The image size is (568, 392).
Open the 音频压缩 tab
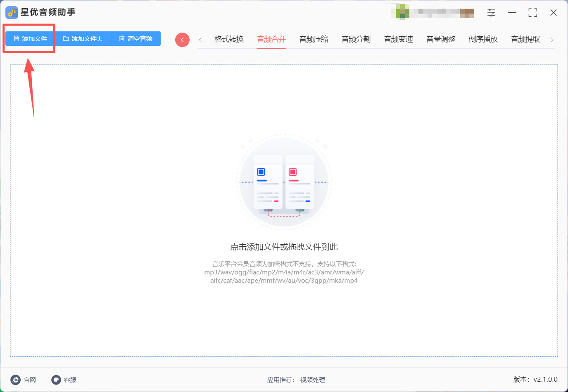click(x=314, y=39)
